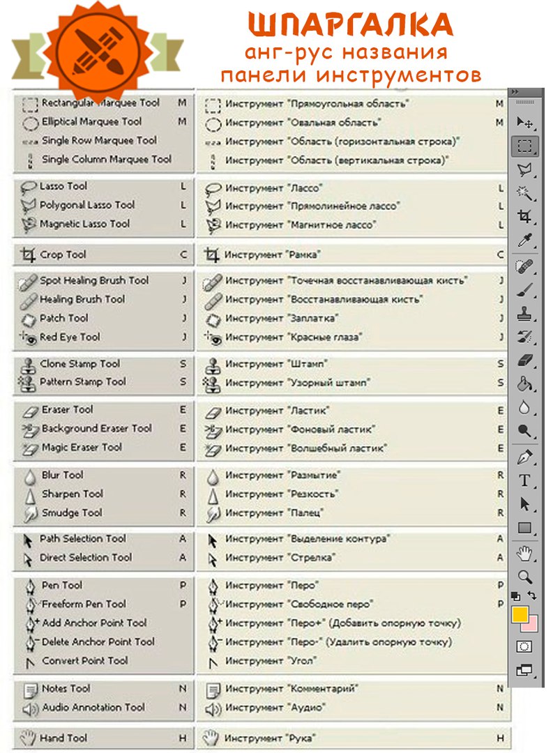Choose the Audio Annotation Tool entry
The width and height of the screenshot is (560, 753).
[104, 708]
